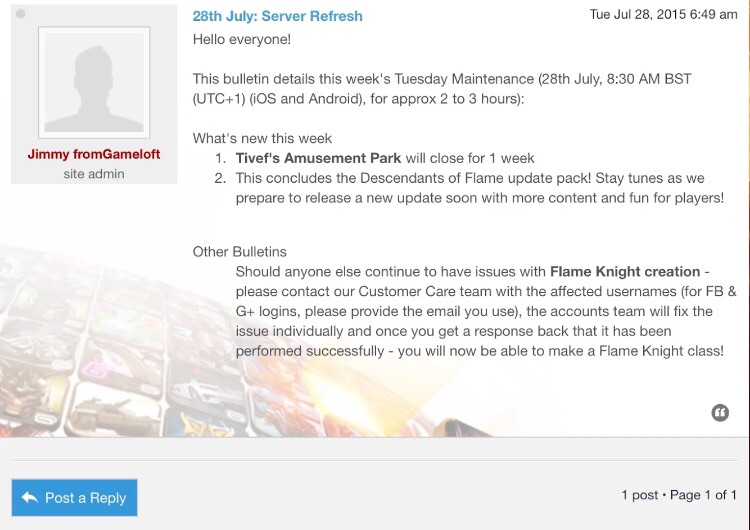The width and height of the screenshot is (750, 530).
Task: Click list number 1 in the bulletin
Action: 221,158
